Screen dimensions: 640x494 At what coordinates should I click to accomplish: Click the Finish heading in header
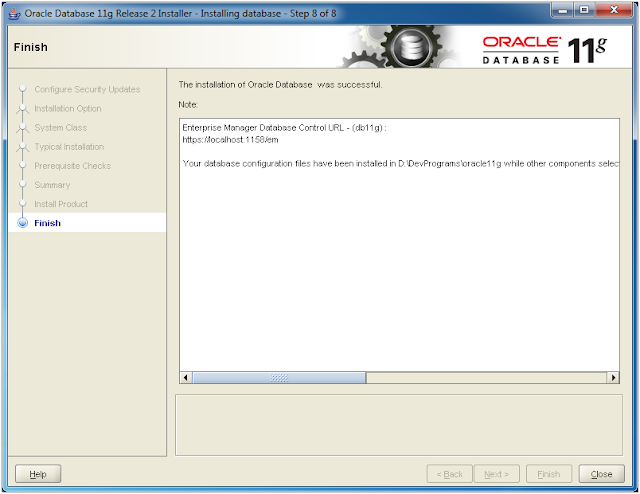click(x=31, y=47)
